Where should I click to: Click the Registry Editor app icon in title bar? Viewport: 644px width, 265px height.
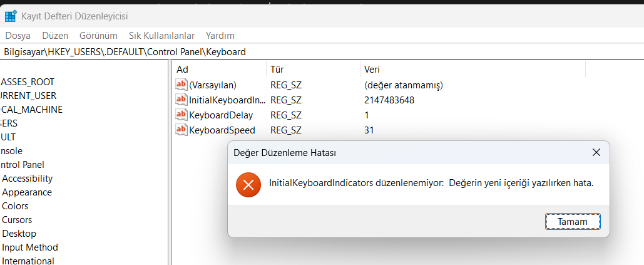10,16
